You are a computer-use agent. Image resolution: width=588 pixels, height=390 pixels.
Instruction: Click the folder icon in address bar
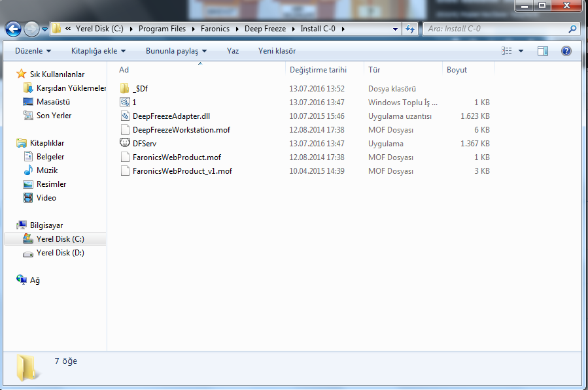click(57, 29)
